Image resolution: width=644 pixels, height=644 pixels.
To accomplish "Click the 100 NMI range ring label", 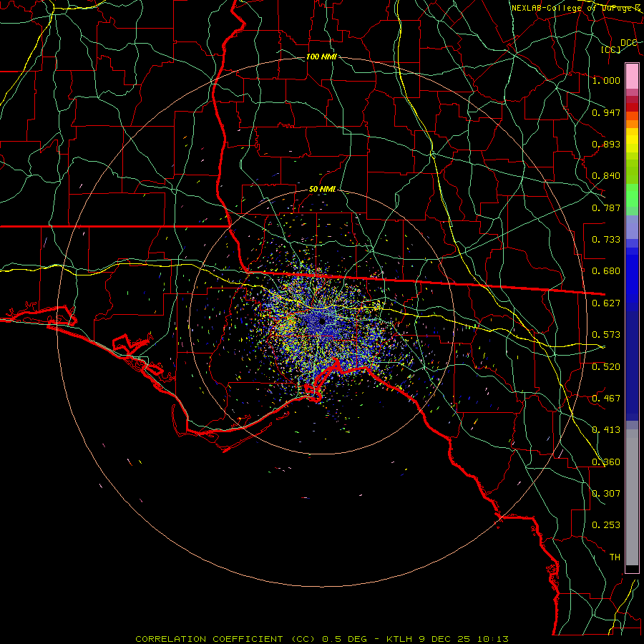I will tap(321, 57).
